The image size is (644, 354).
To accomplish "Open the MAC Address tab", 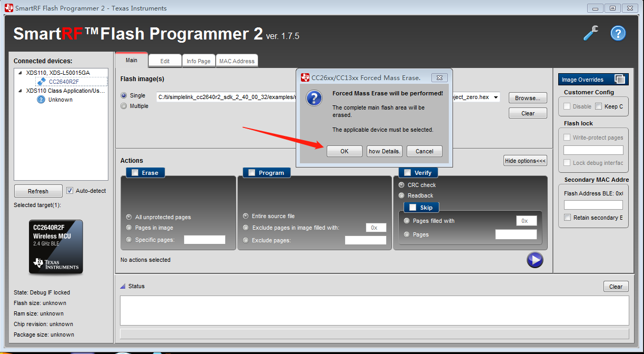I will (x=237, y=61).
